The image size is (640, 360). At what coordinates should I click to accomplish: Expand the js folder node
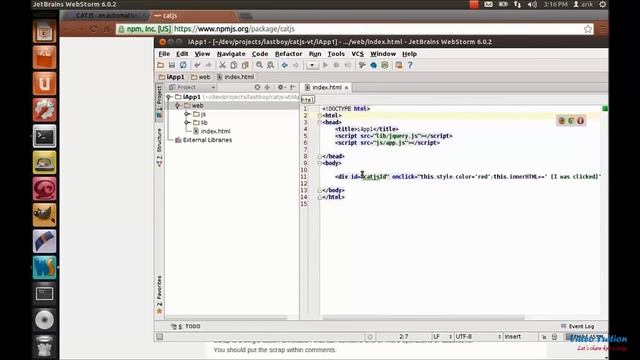[x=187, y=114]
